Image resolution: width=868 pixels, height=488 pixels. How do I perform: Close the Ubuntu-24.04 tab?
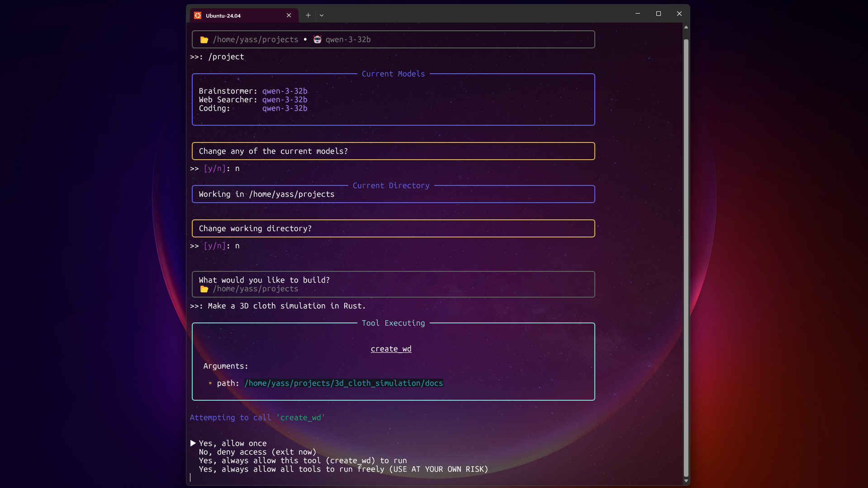[x=289, y=15]
